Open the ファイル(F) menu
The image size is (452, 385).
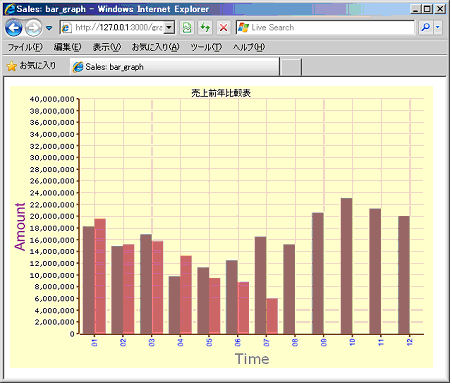tap(25, 47)
